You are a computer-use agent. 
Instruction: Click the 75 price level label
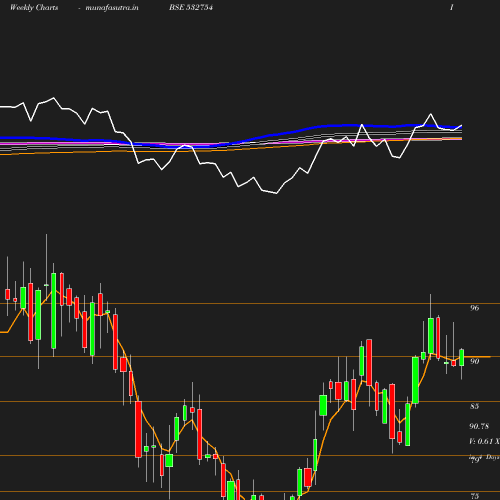(x=475, y=496)
